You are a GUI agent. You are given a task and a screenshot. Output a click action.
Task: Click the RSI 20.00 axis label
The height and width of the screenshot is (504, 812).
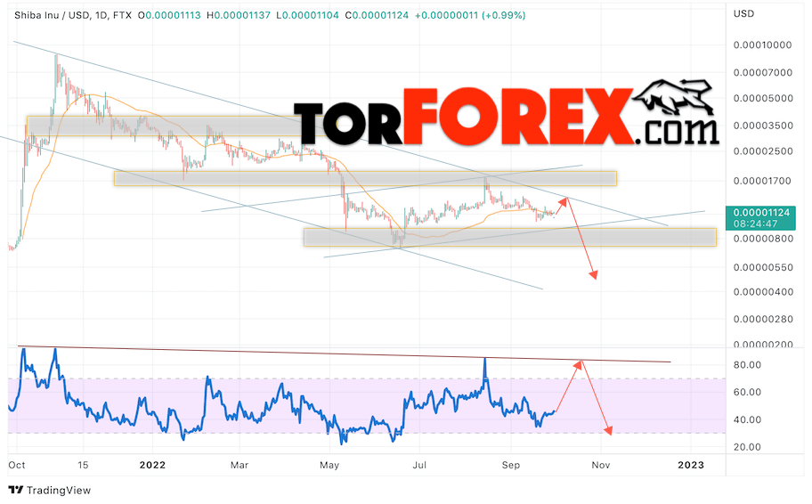747,447
